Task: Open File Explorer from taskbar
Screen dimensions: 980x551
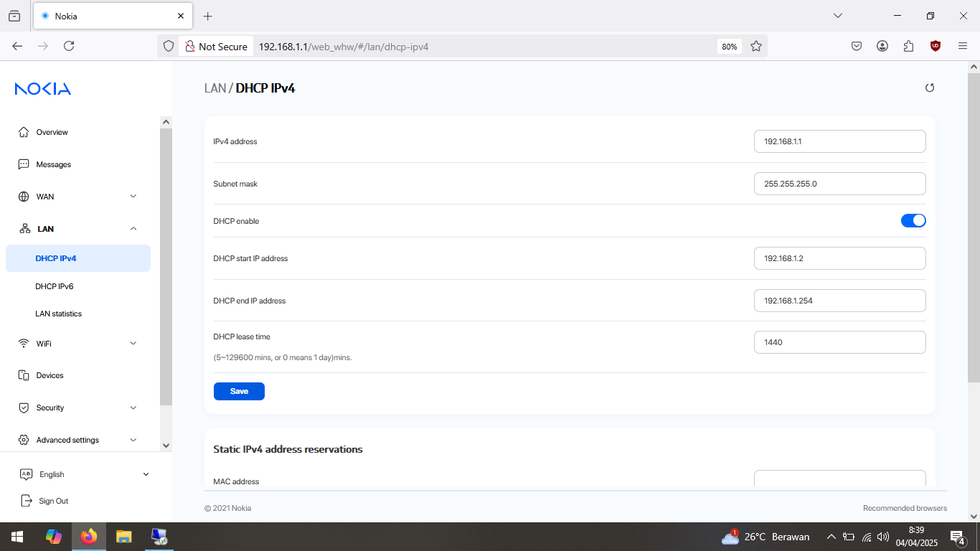Action: (x=124, y=537)
